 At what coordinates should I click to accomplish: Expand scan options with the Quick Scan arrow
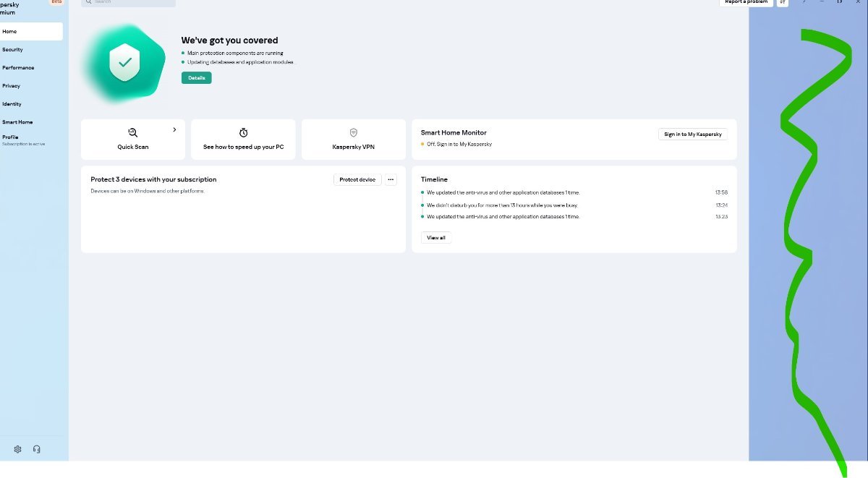tap(174, 129)
